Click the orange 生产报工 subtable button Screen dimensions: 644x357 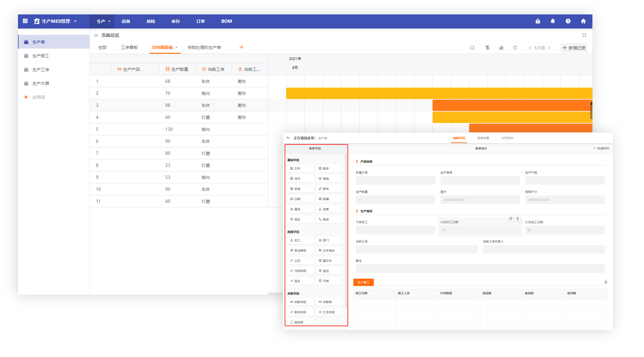(363, 282)
